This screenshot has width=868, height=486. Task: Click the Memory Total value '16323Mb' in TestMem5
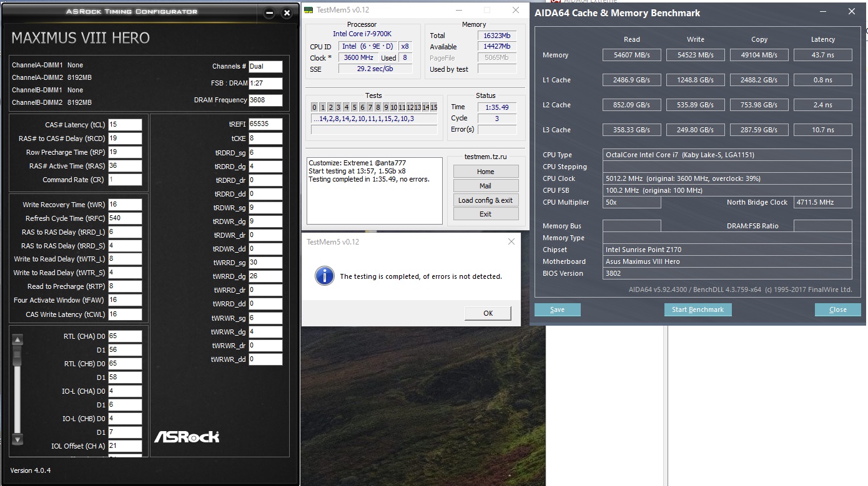497,36
